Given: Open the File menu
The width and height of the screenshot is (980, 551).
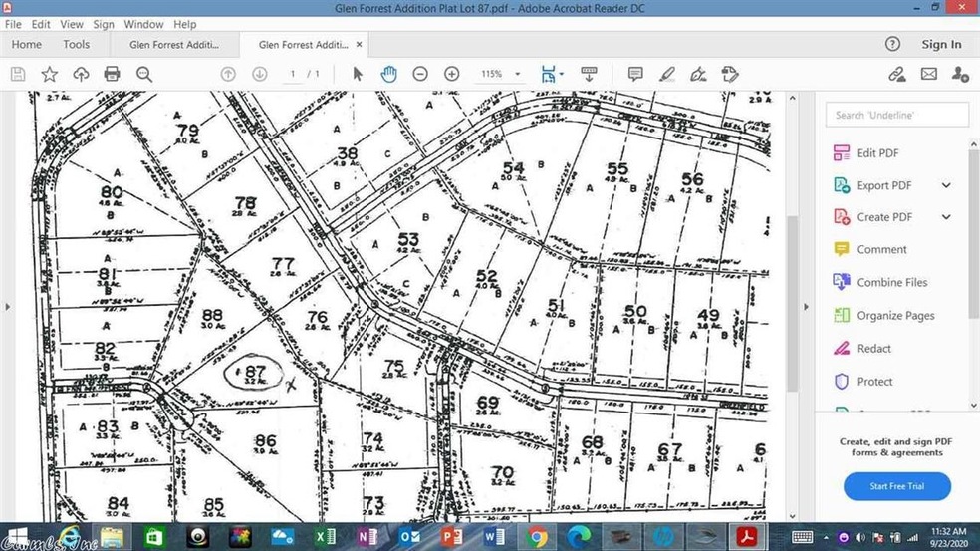Looking at the screenshot, I should coord(13,24).
